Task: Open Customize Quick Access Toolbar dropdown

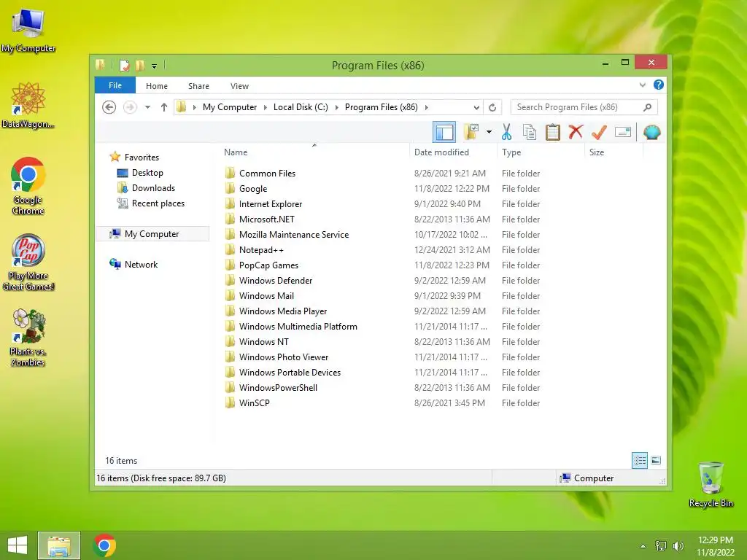Action: tap(155, 66)
